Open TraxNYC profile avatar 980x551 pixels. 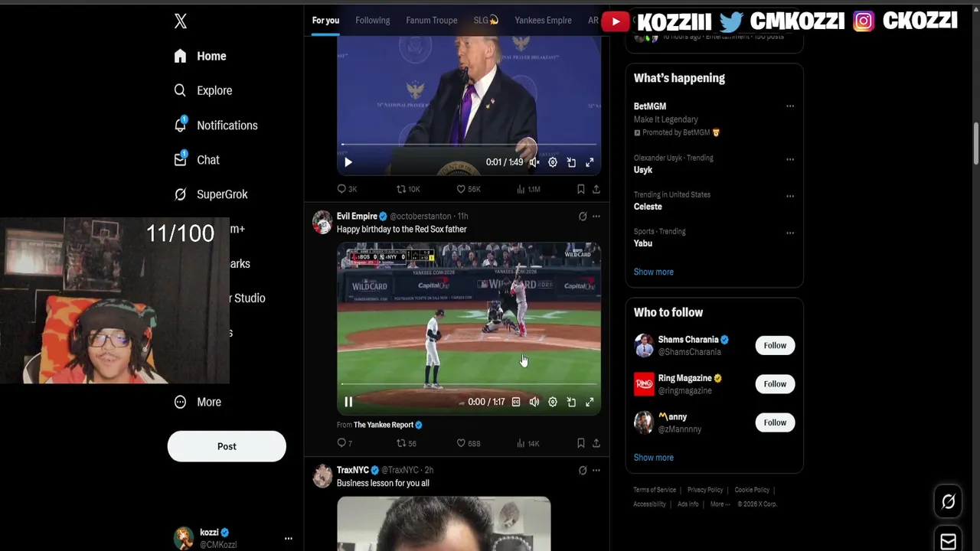322,476
